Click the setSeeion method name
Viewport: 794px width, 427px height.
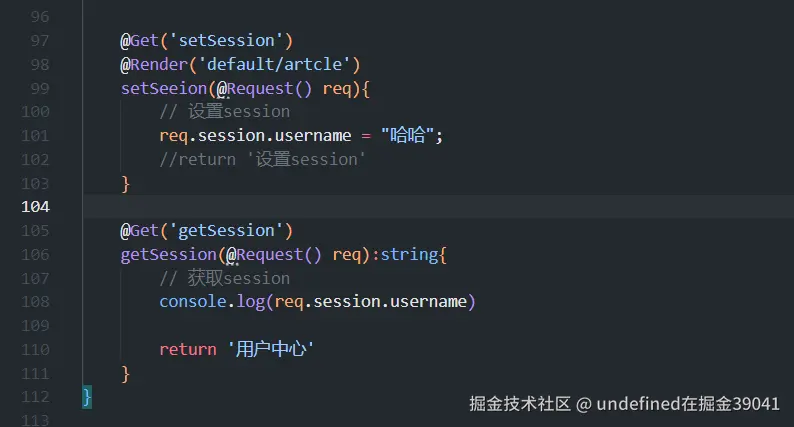[164, 89]
